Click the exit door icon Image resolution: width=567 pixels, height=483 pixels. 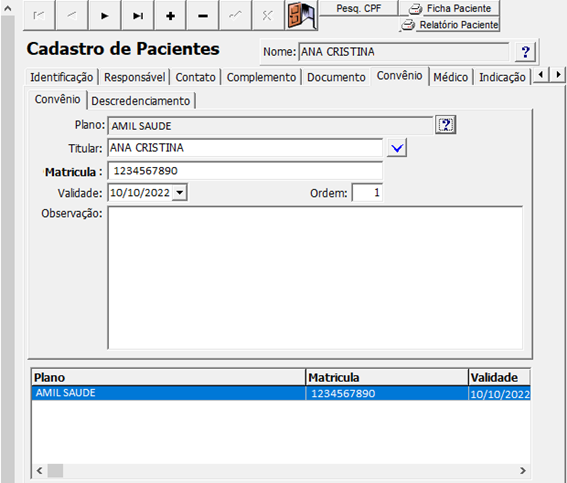(x=301, y=15)
